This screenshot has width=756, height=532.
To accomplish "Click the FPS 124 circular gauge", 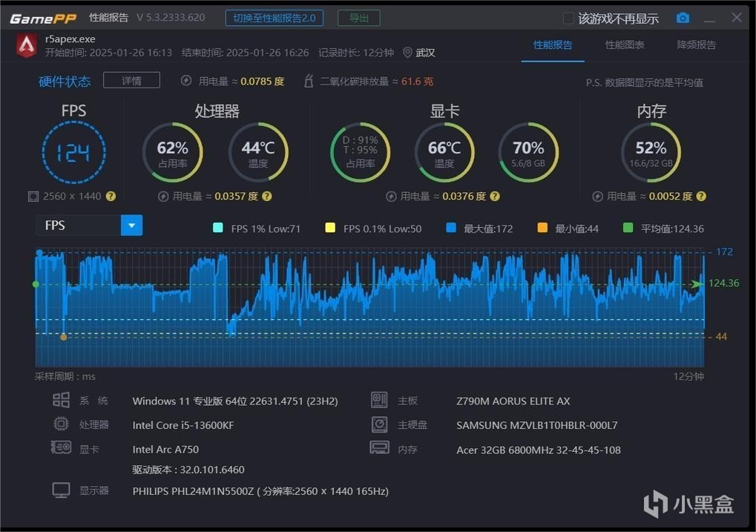I will point(73,152).
